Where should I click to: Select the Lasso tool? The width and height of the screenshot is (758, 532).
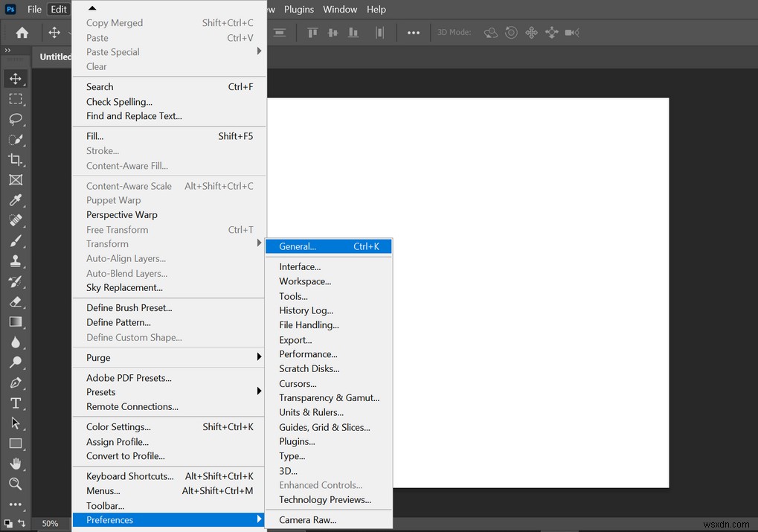[x=15, y=119]
